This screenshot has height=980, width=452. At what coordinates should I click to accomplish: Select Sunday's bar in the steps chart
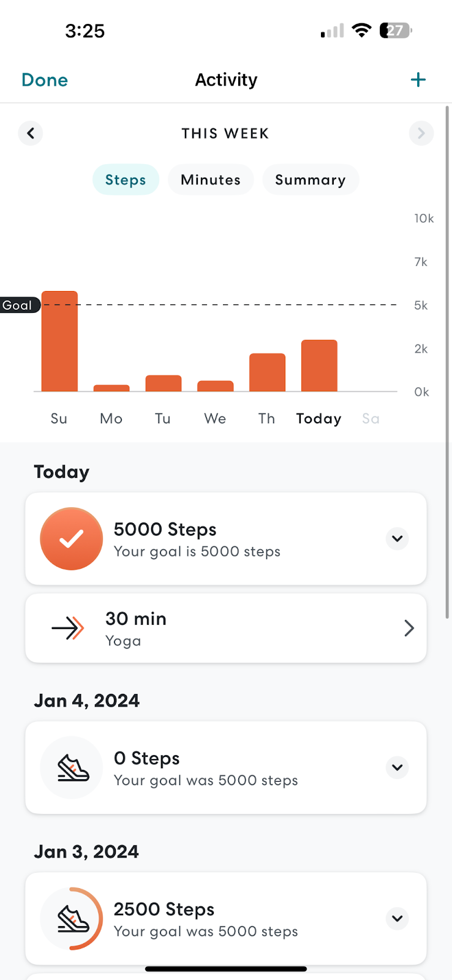[59, 341]
